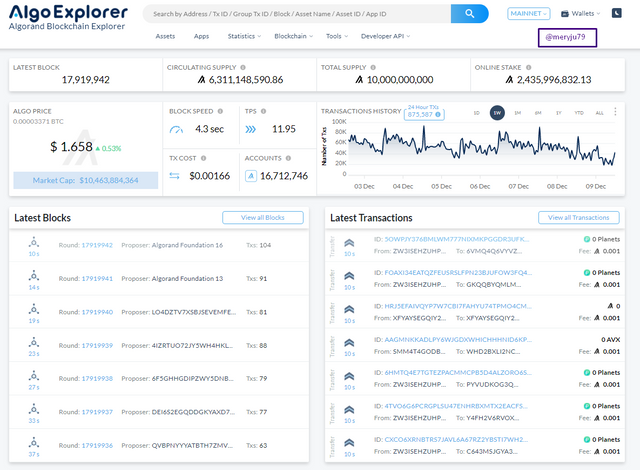Open transaction ID HRJ5EFAIVQYP7W7CBI7FAHYU74TPMO4CM

coord(458,306)
